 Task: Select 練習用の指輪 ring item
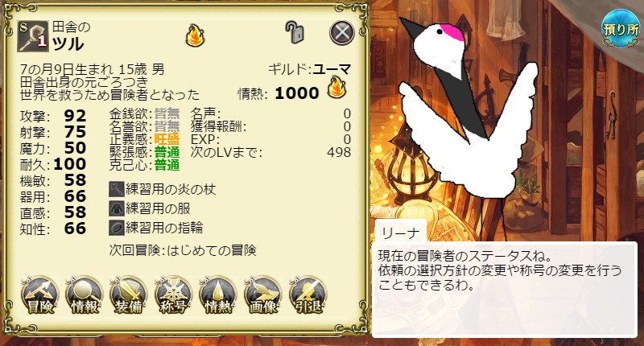[156, 228]
